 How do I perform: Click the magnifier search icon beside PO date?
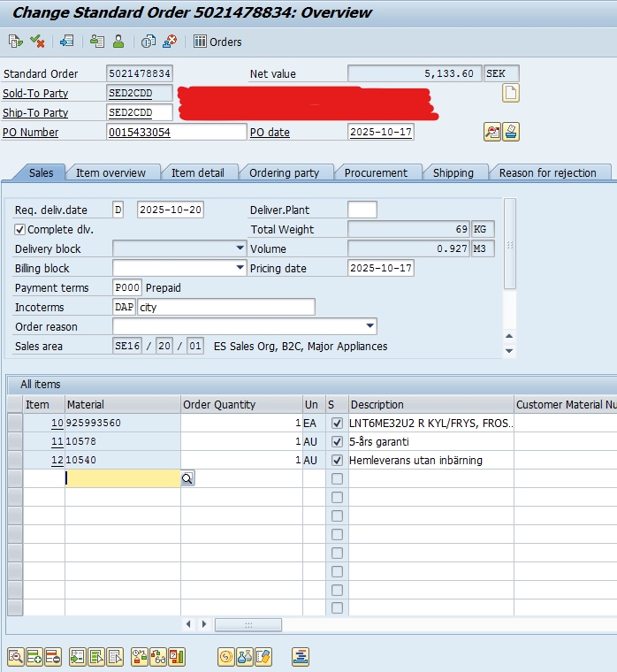tap(491, 132)
